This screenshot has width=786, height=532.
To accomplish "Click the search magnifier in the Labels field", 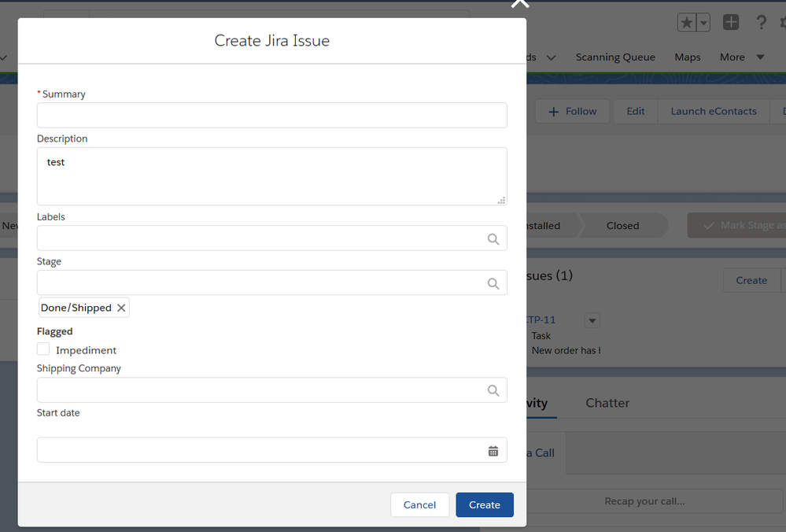I will [493, 238].
